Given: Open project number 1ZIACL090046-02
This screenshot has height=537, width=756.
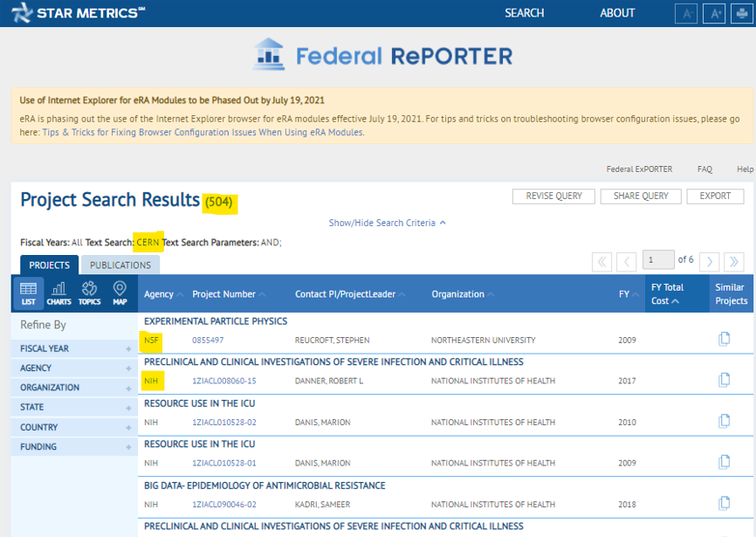Looking at the screenshot, I should 224,505.
